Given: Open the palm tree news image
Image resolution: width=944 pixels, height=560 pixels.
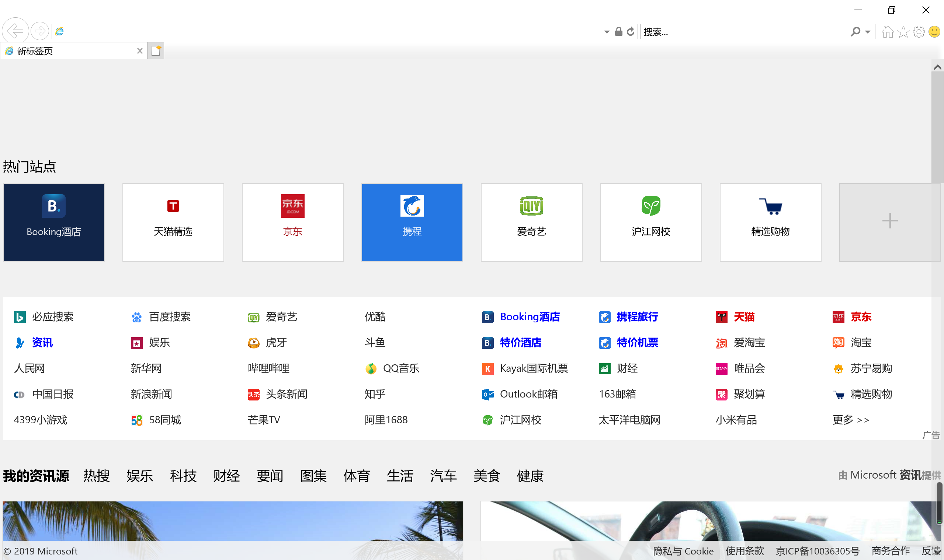Looking at the screenshot, I should coord(233,521).
